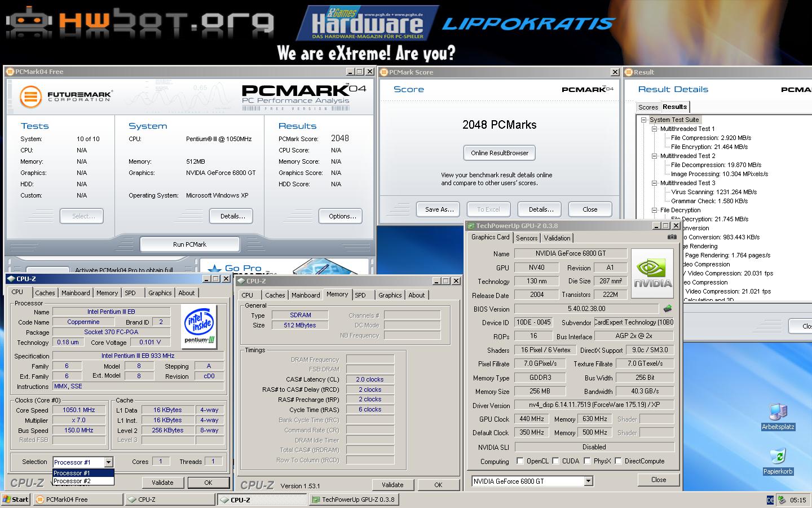Toggle the DirectCompute checkbox

[618, 461]
